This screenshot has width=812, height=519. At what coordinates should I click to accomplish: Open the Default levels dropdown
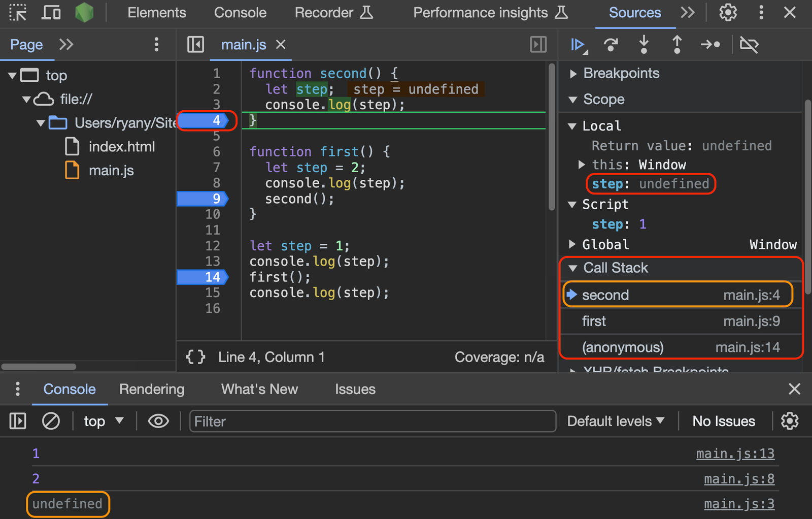point(616,421)
